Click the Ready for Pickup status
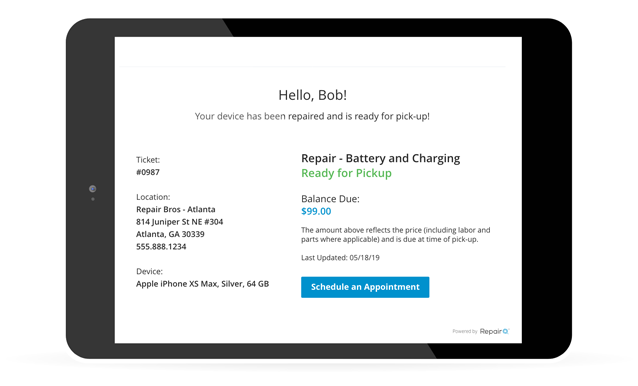This screenshot has height=386, width=638. pos(346,173)
